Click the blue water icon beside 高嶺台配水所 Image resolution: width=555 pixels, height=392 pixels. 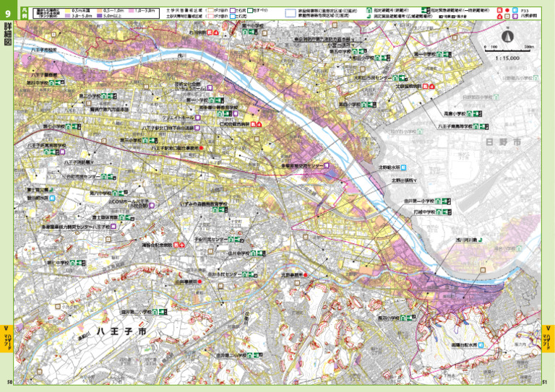[481, 344]
